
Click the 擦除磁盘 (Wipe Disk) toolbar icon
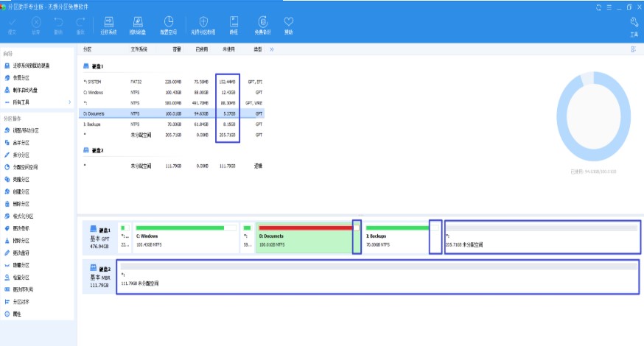pos(138,25)
